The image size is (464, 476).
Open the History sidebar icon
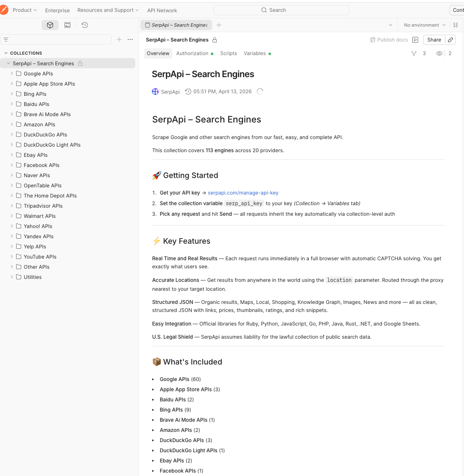coord(85,25)
